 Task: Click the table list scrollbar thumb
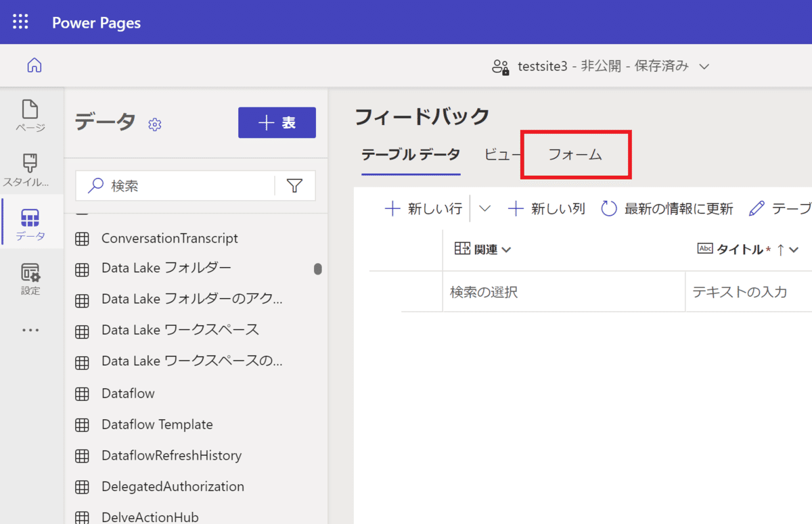[x=318, y=269]
